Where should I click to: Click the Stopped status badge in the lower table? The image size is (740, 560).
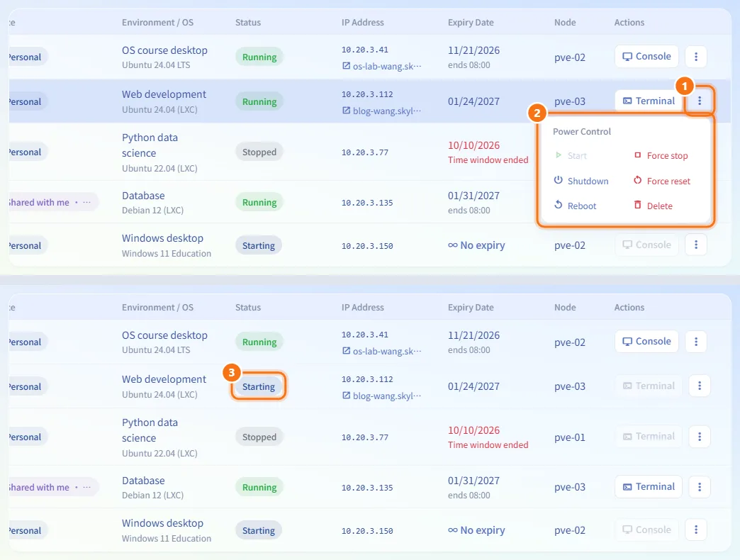tap(259, 437)
